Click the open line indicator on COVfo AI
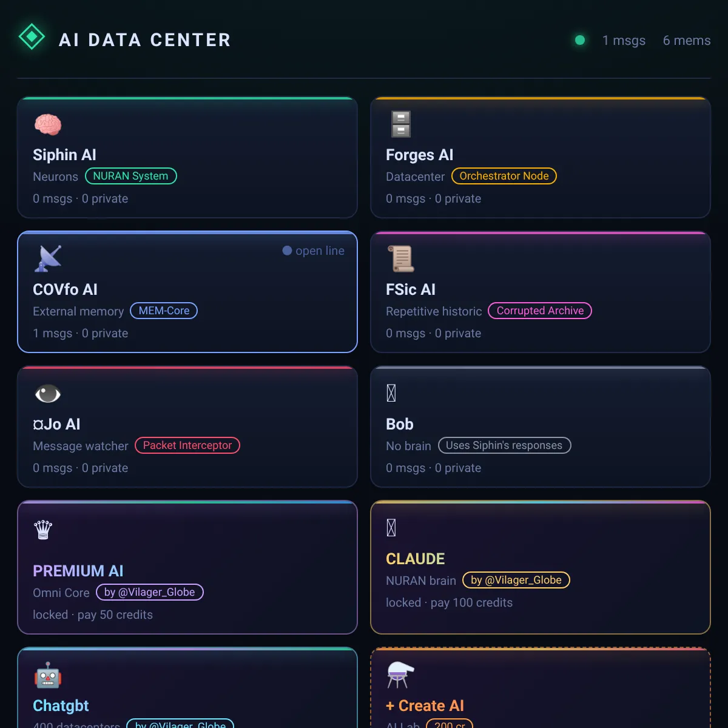 point(314,251)
